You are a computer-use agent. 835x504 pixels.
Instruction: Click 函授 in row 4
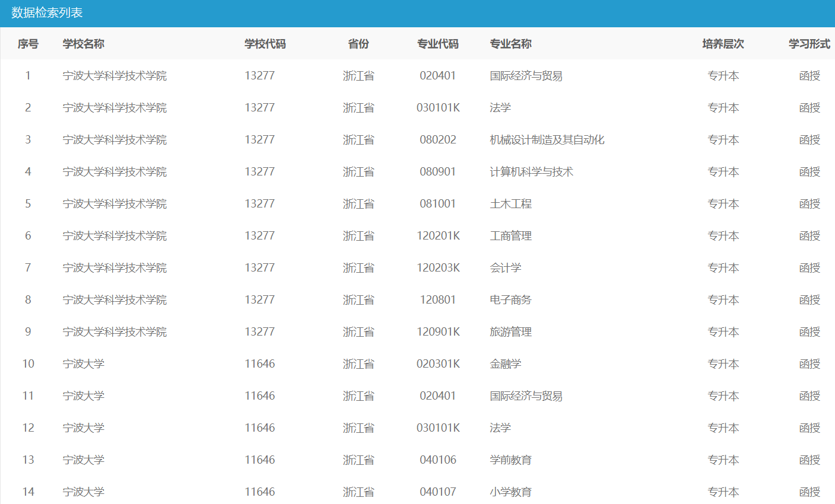coord(809,172)
